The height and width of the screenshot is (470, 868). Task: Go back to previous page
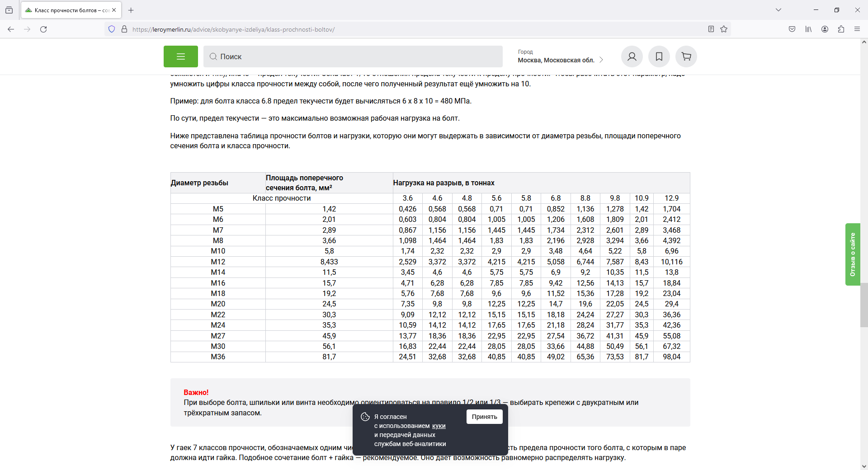(x=11, y=29)
